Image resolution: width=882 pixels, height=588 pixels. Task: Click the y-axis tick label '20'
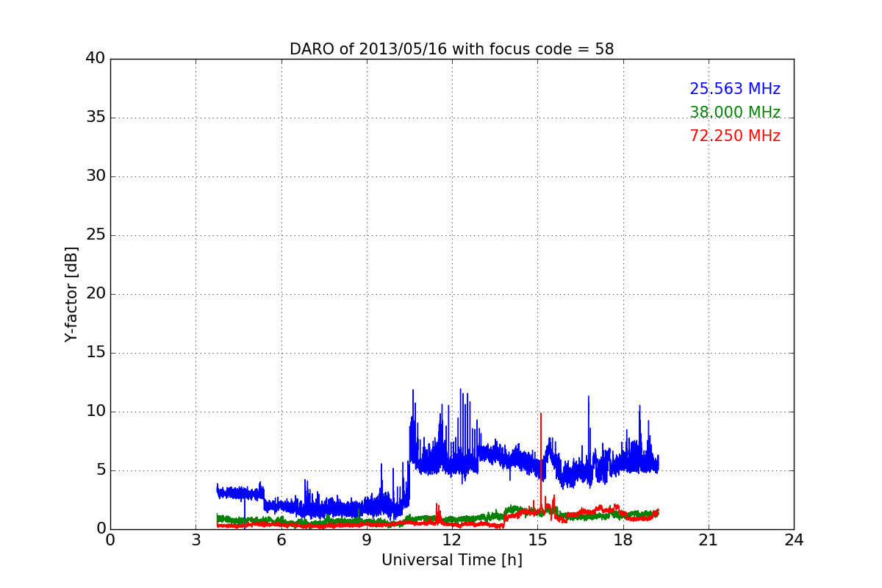[96, 294]
